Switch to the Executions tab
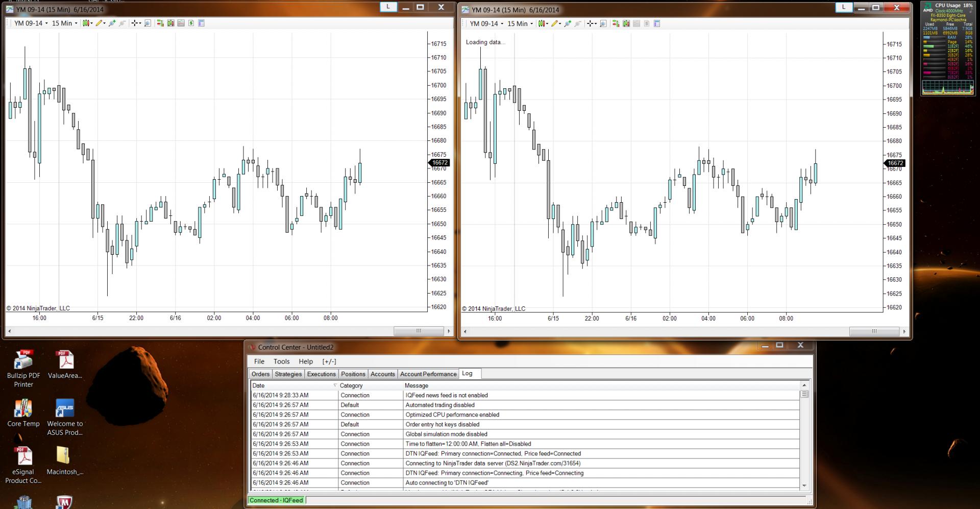Image resolution: width=980 pixels, height=509 pixels. click(x=322, y=374)
